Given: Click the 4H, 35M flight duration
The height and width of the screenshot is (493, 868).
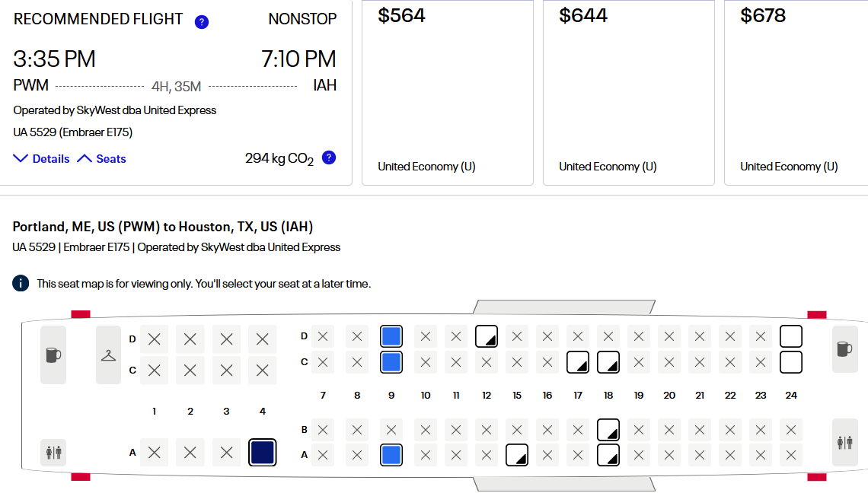Looking at the screenshot, I should pyautogui.click(x=176, y=86).
